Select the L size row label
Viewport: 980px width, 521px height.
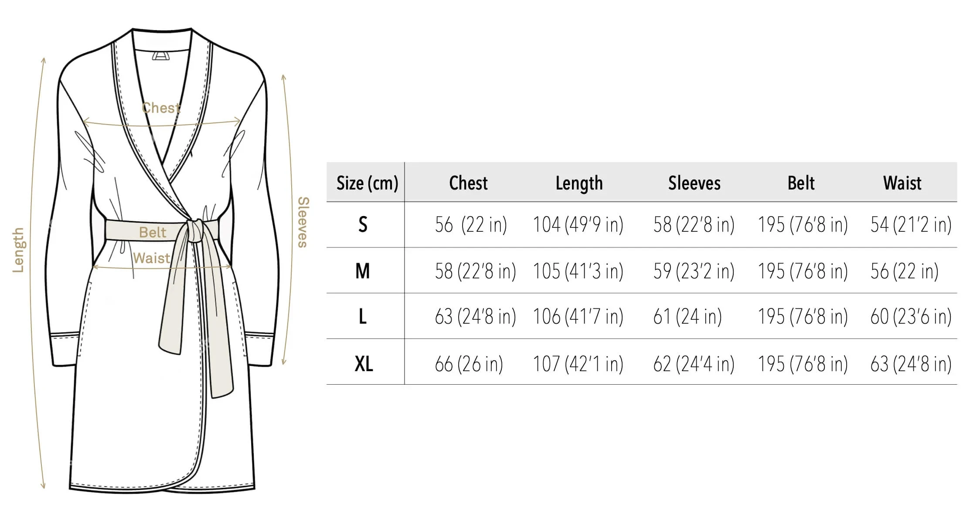tap(363, 317)
